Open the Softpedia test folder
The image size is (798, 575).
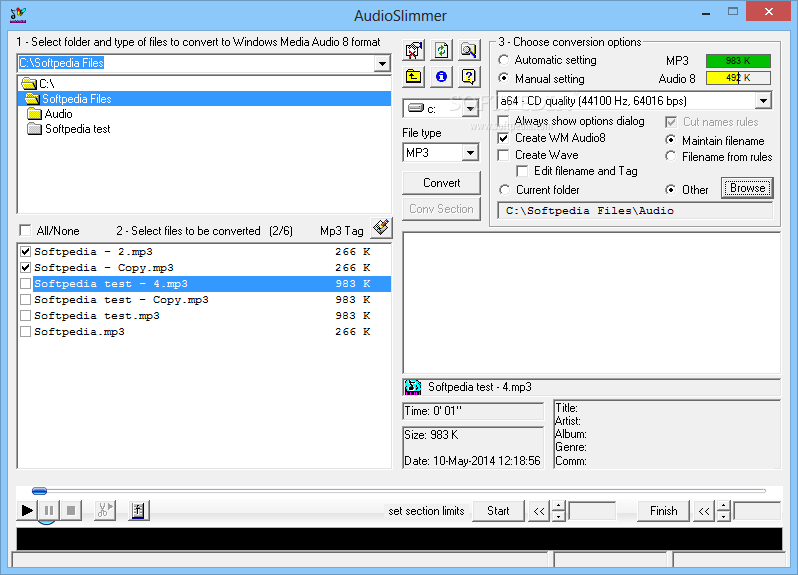(69, 129)
